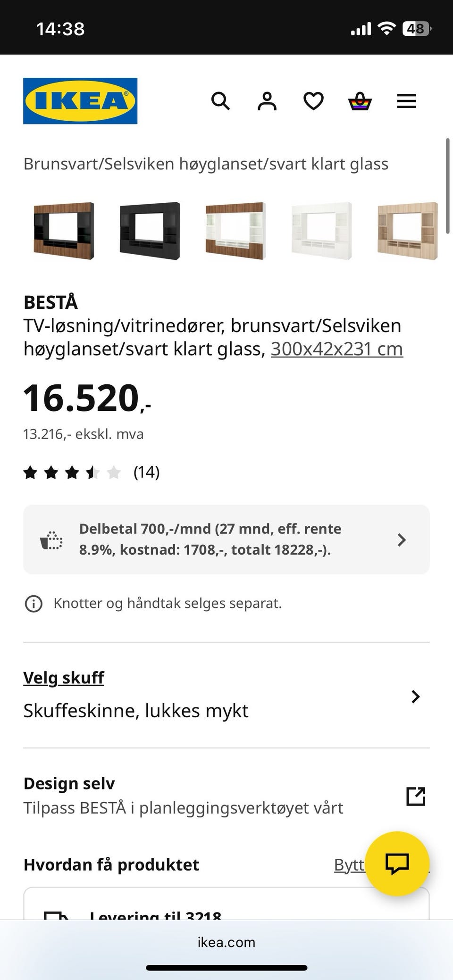Open the yellow chat bubble button
453x980 pixels.
tap(397, 864)
